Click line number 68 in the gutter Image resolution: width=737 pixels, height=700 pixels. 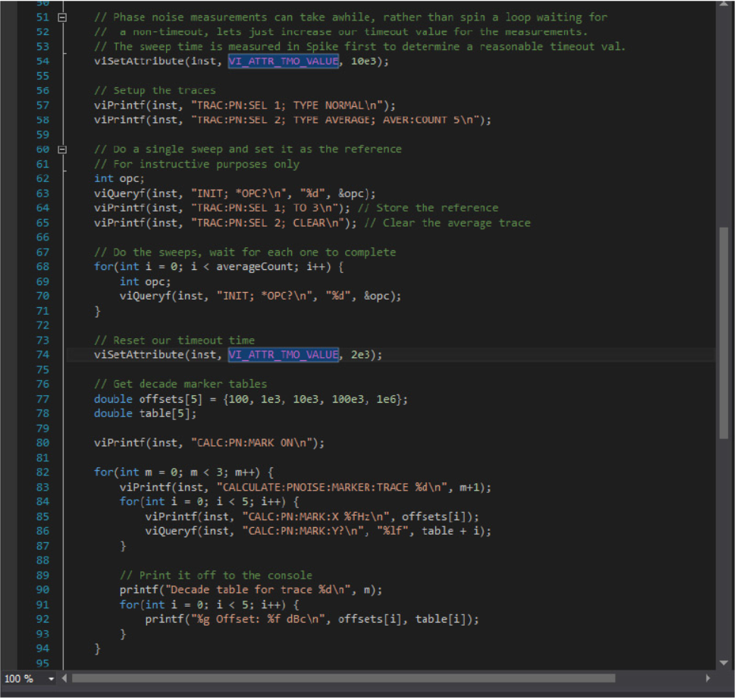[42, 267]
